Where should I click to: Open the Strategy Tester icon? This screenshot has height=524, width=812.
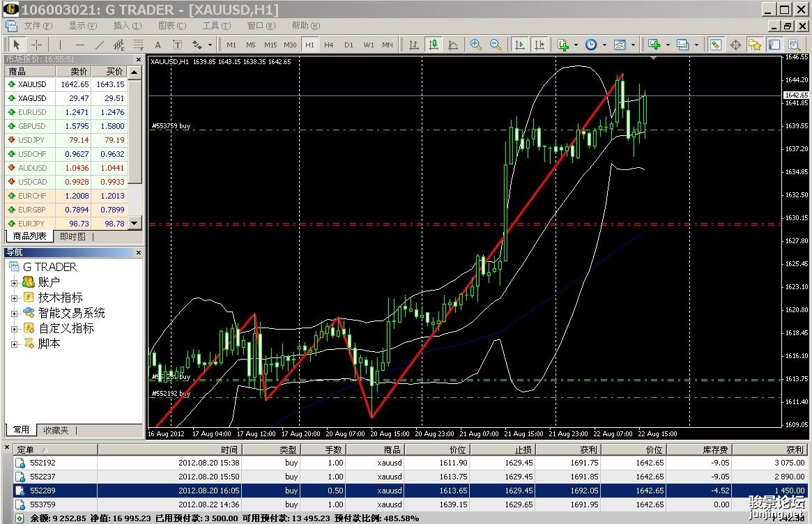(x=795, y=45)
